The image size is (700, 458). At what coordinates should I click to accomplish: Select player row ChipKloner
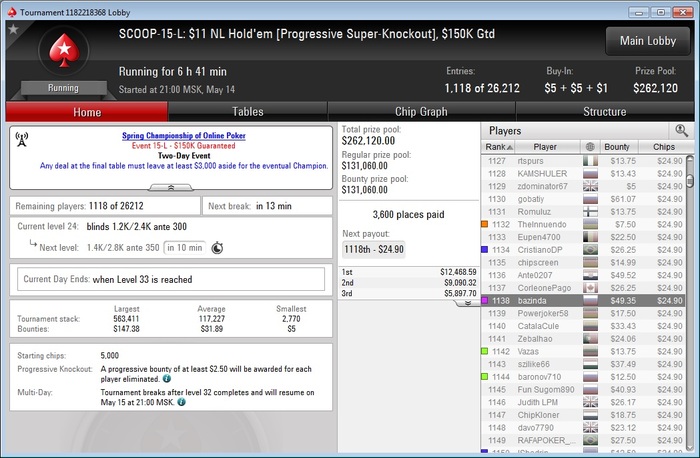[x=583, y=415]
